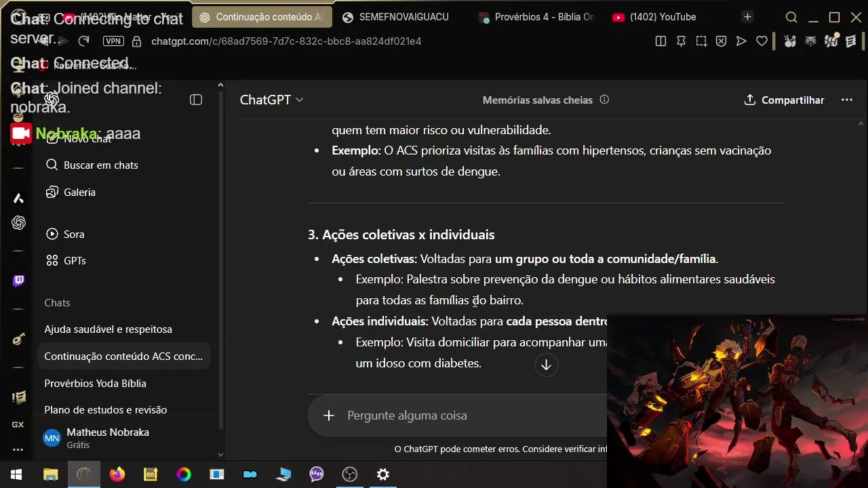
Task: Switch to Provérbios 4 - Bíblia tab
Action: pyautogui.click(x=537, y=17)
